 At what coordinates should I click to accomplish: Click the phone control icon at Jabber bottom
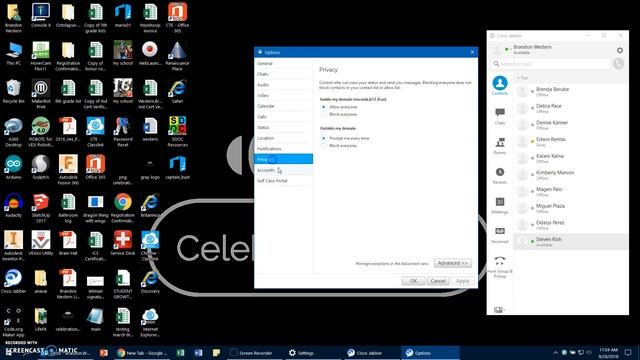point(498,310)
